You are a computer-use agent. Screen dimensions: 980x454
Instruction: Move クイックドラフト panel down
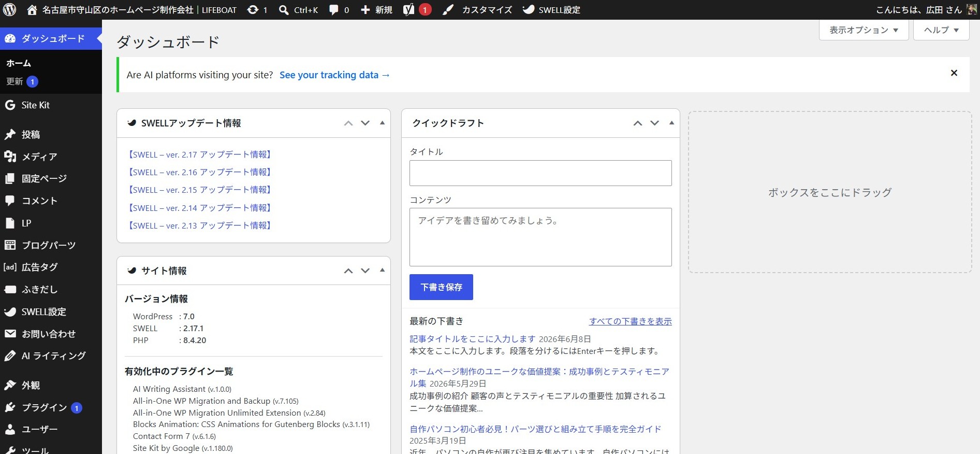point(655,123)
